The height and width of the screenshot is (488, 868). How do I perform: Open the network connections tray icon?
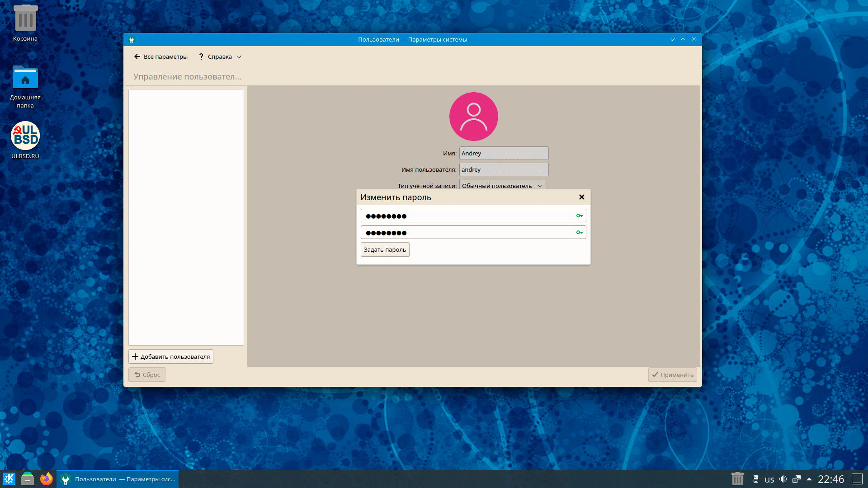point(797,479)
